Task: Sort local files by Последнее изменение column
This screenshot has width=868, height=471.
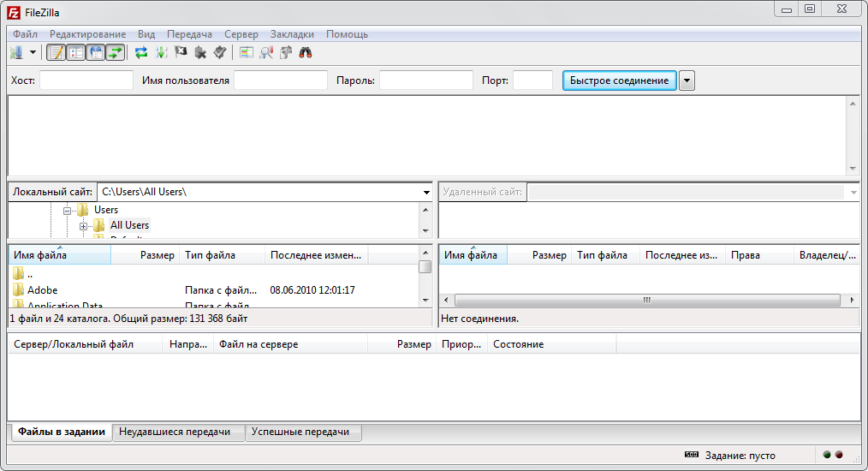Action: tap(317, 255)
